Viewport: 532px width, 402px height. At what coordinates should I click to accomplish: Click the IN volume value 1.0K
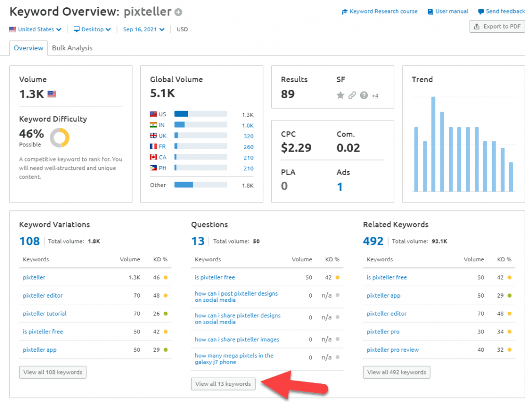click(248, 126)
